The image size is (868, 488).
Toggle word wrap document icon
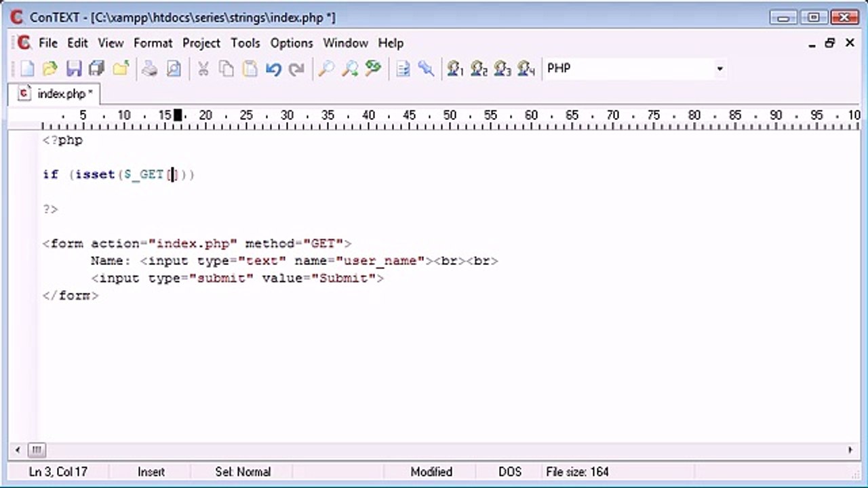pos(403,68)
